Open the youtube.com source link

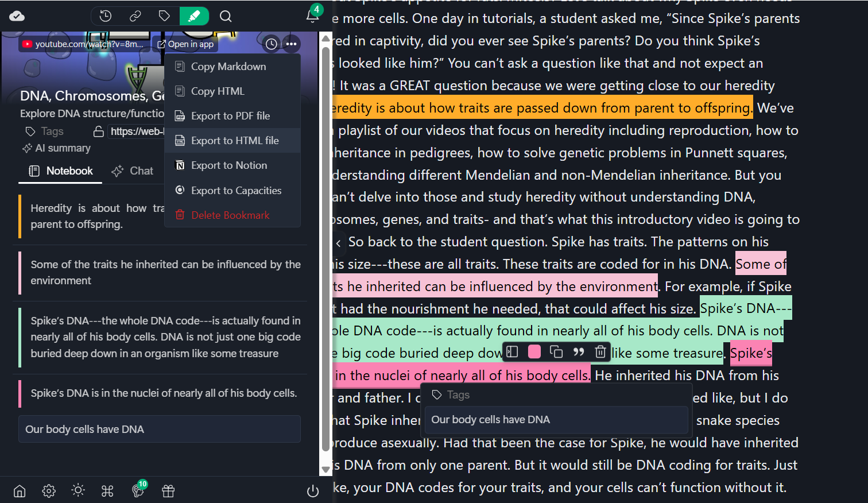click(84, 44)
